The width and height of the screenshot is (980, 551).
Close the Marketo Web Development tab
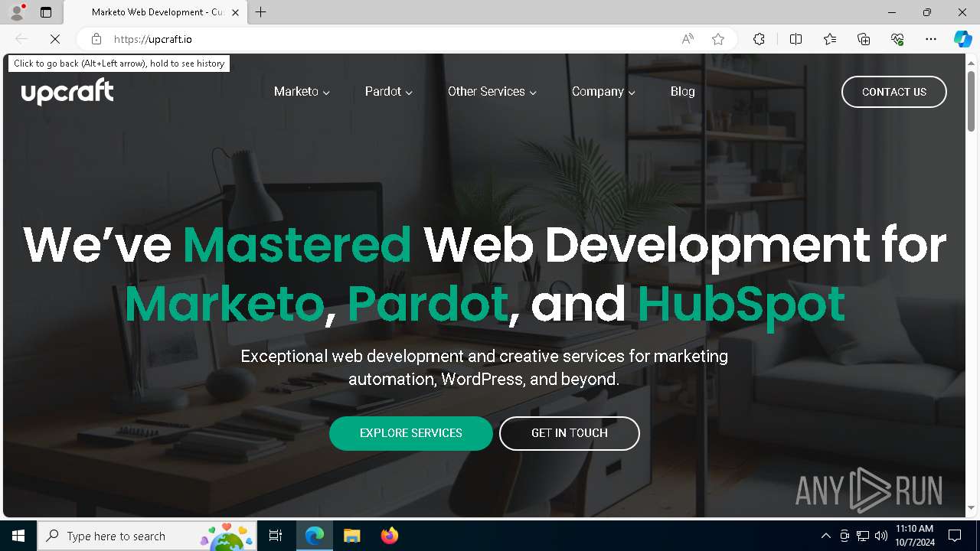click(x=235, y=12)
